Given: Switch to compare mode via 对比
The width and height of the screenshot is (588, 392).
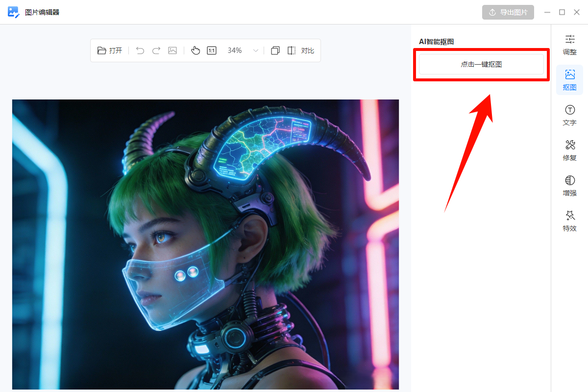Looking at the screenshot, I should coord(307,50).
